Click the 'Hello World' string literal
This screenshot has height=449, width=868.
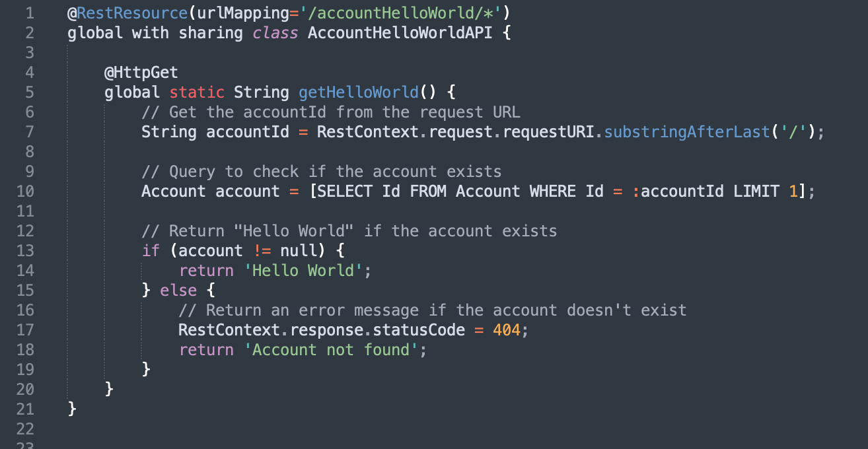[308, 271]
